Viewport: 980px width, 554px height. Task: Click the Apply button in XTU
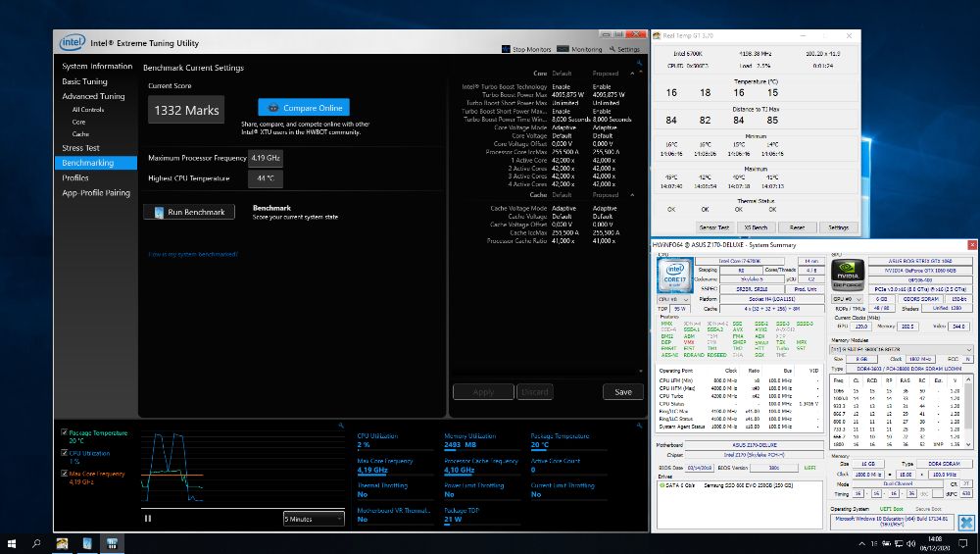tap(483, 392)
